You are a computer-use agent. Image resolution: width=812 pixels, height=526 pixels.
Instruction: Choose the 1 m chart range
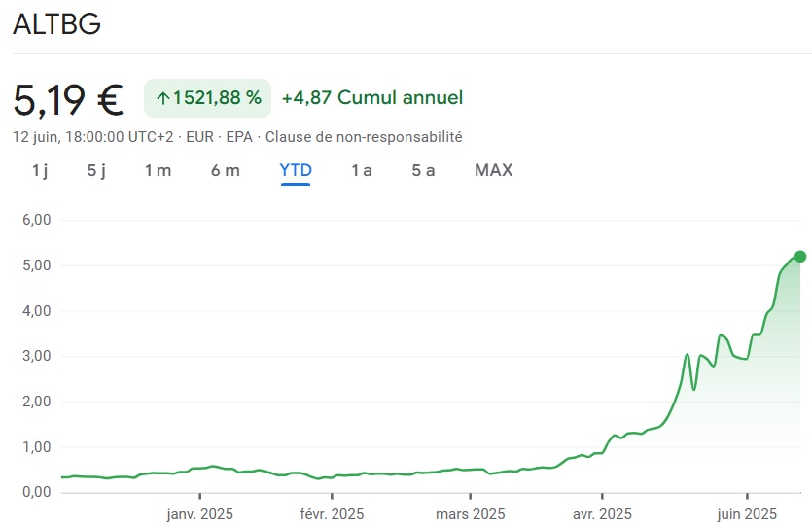pos(158,170)
